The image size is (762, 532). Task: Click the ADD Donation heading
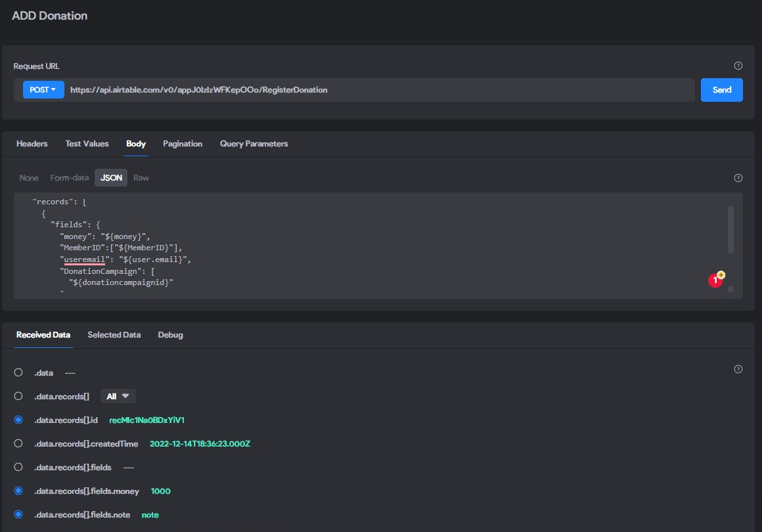point(49,16)
